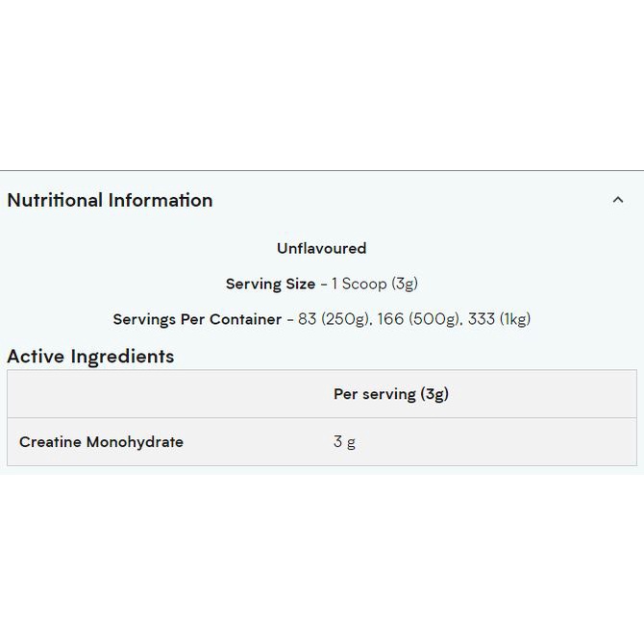The height and width of the screenshot is (644, 644).
Task: Select the 83 (250g) servings value
Action: point(334,319)
